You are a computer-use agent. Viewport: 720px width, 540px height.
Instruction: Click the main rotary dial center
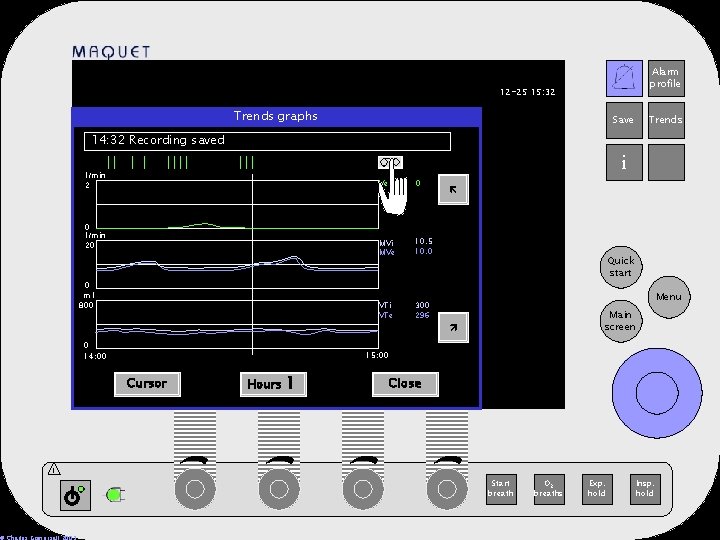[x=657, y=393]
